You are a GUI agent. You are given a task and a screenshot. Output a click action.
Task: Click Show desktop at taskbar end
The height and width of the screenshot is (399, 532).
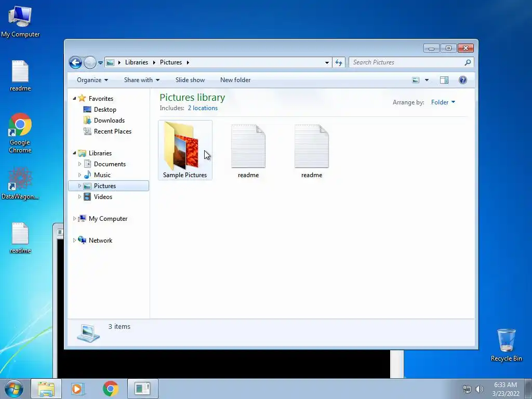pyautogui.click(x=528, y=389)
